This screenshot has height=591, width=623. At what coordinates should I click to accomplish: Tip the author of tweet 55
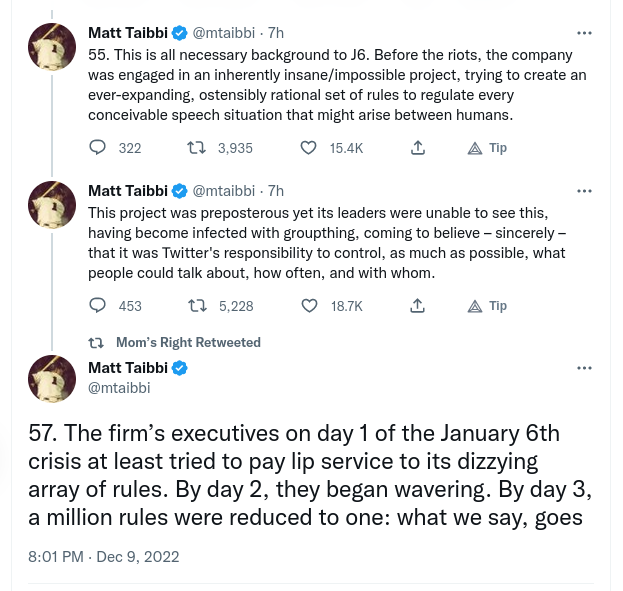[x=488, y=148]
